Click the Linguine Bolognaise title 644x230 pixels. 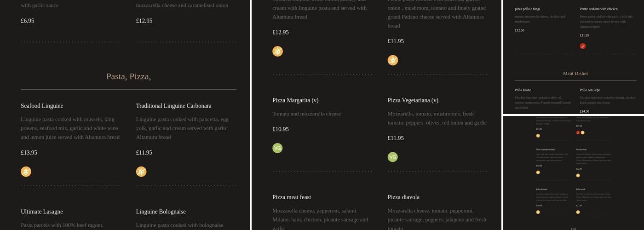[161, 212]
